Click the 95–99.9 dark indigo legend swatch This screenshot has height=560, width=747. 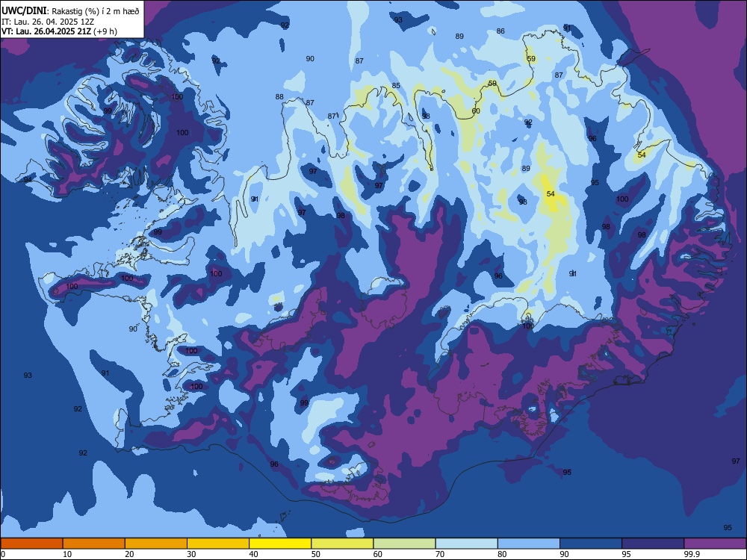pos(653,544)
